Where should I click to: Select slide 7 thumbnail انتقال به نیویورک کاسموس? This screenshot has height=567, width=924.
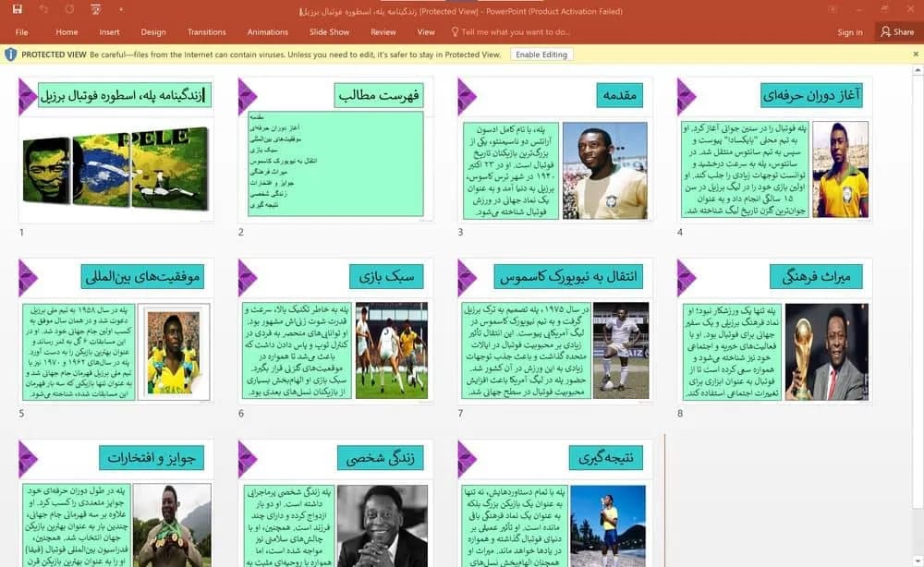click(x=555, y=331)
